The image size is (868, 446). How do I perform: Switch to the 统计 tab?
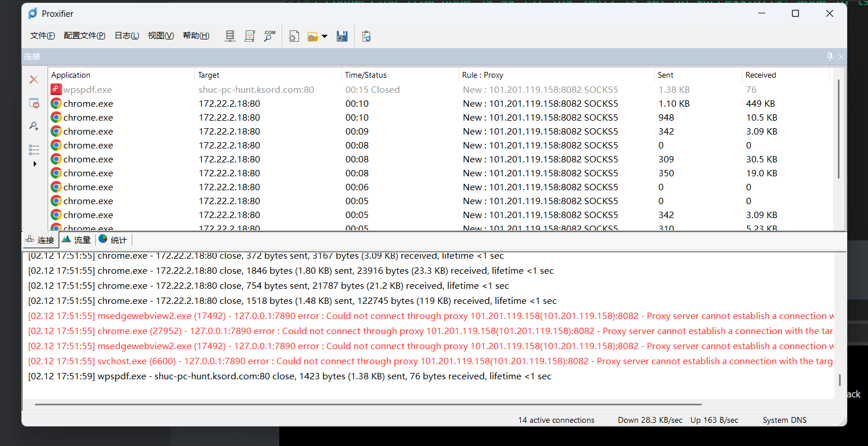113,240
